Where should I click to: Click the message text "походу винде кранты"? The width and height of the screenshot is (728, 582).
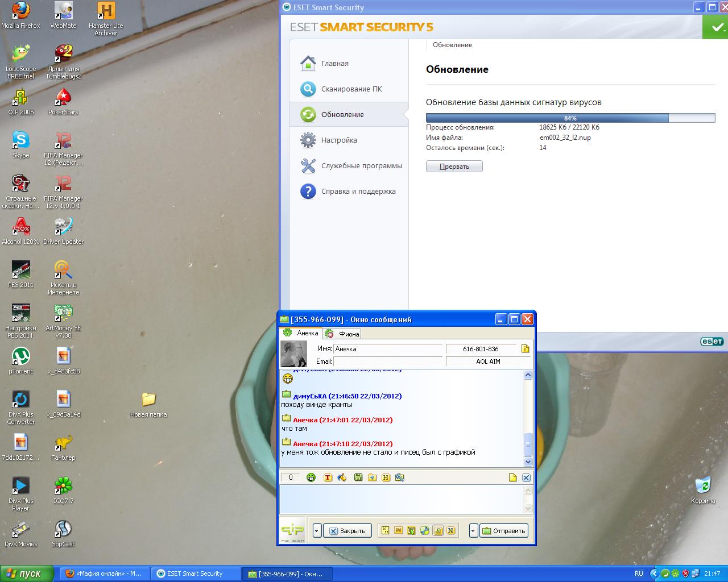tap(317, 405)
